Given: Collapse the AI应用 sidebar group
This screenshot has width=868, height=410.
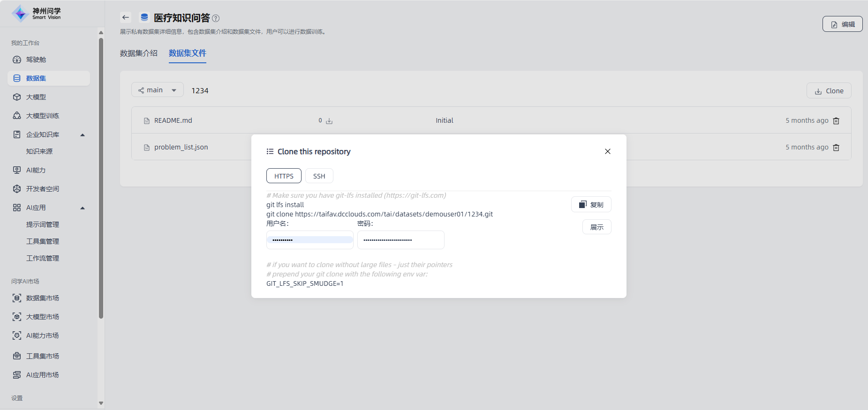Looking at the screenshot, I should pos(83,208).
